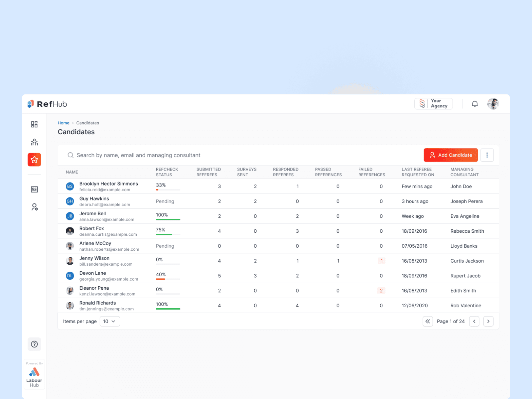Click the Home breadcrumb link

pos(64,123)
